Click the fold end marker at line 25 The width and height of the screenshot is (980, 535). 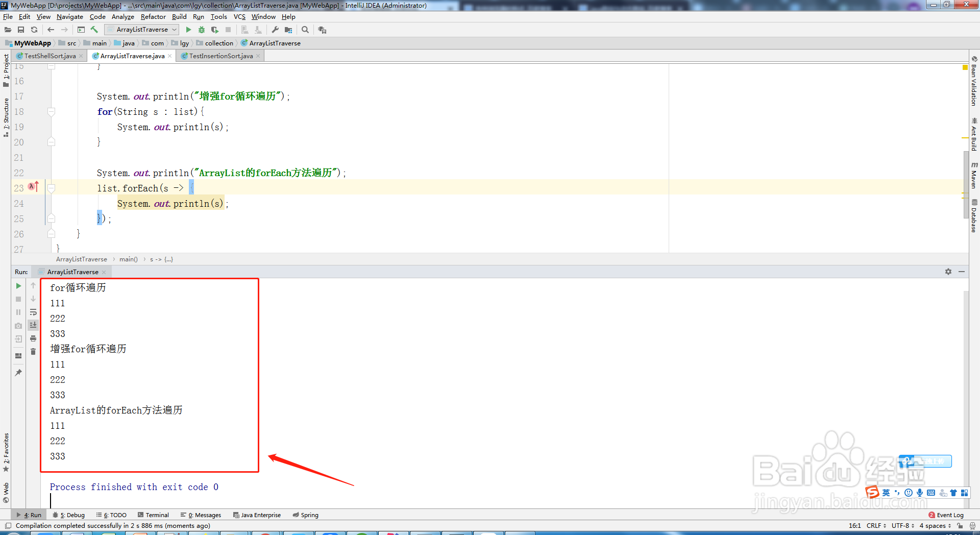coord(51,218)
